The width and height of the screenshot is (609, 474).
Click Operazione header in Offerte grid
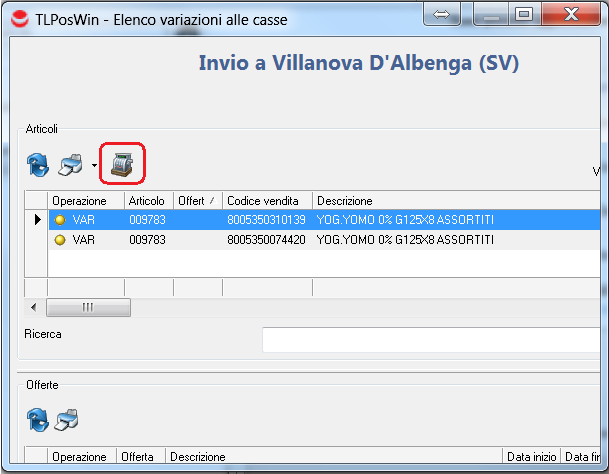tap(82, 457)
